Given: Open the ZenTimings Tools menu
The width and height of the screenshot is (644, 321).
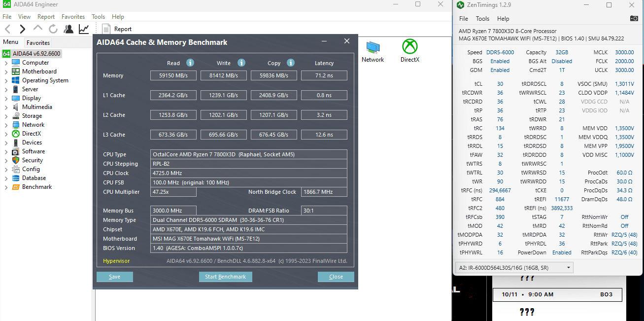Looking at the screenshot, I should coord(482,19).
